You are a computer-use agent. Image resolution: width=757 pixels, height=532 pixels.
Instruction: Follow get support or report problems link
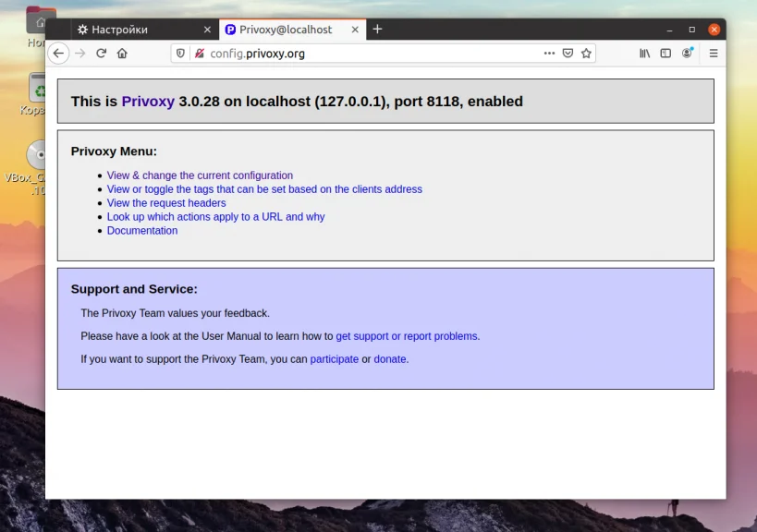[x=407, y=336]
